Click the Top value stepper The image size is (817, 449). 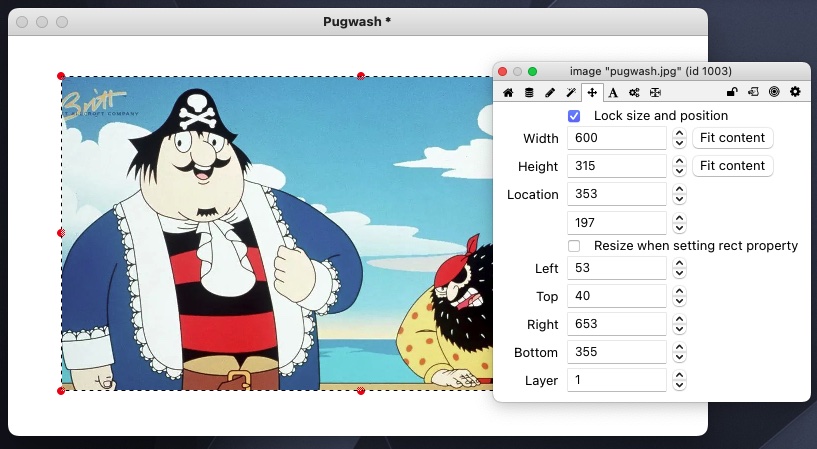point(679,296)
